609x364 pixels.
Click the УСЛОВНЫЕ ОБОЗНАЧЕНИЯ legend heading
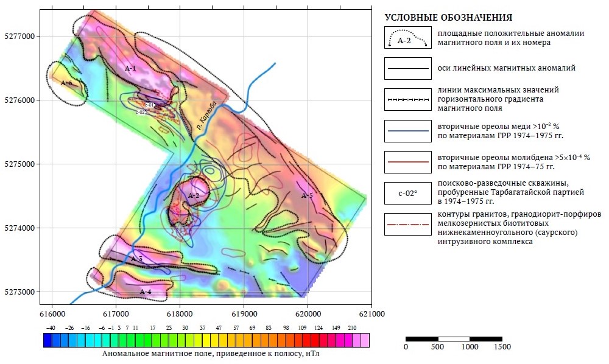[x=448, y=18]
